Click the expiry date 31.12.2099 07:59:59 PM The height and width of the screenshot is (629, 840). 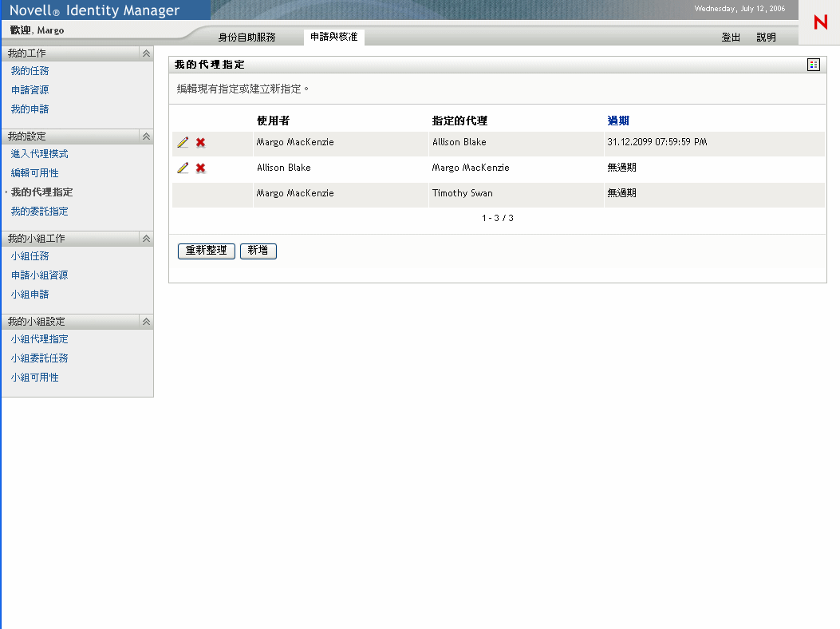[x=657, y=142]
